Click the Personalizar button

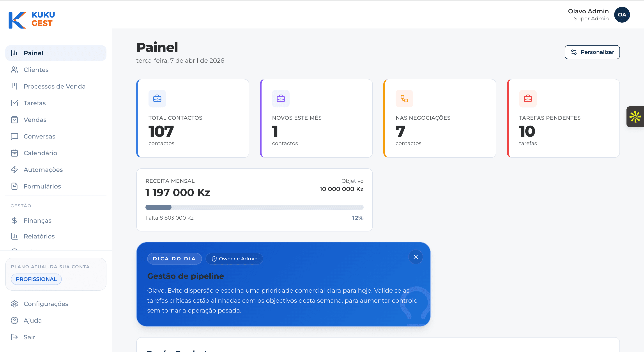[x=592, y=52]
